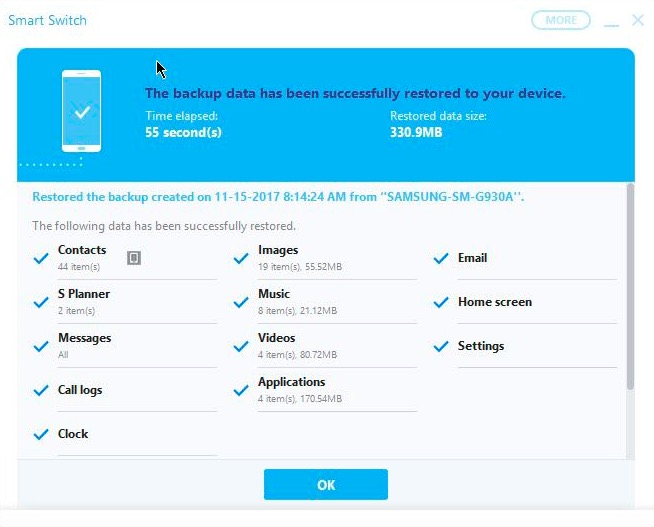
Task: Close the Smart Switch window
Action: (638, 20)
